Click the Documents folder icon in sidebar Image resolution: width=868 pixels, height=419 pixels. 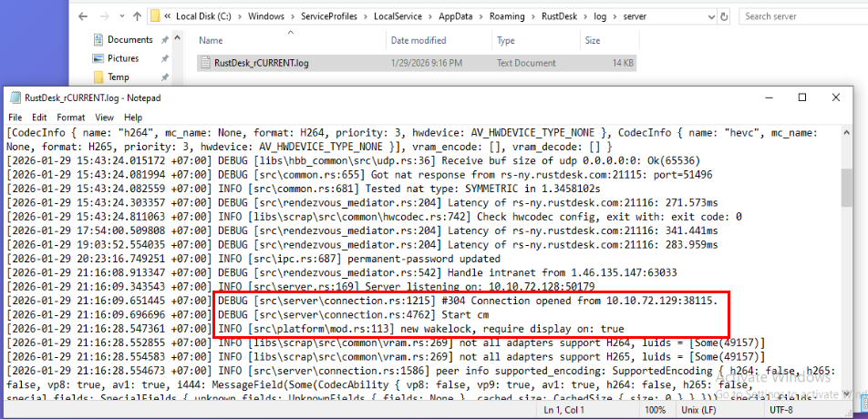98,40
